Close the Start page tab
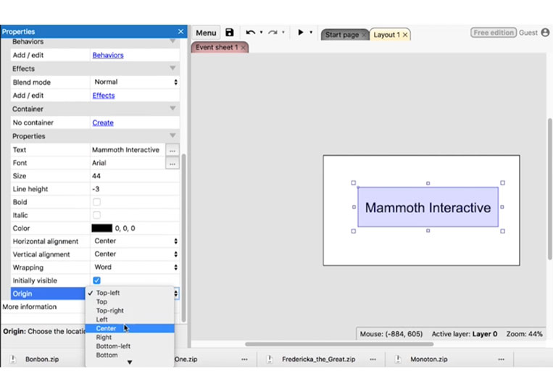Image resolution: width=553 pixels, height=392 pixels. click(364, 35)
